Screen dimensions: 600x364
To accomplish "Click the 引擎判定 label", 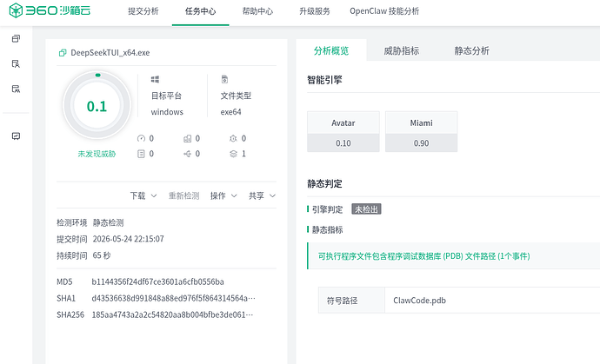I will point(328,209).
